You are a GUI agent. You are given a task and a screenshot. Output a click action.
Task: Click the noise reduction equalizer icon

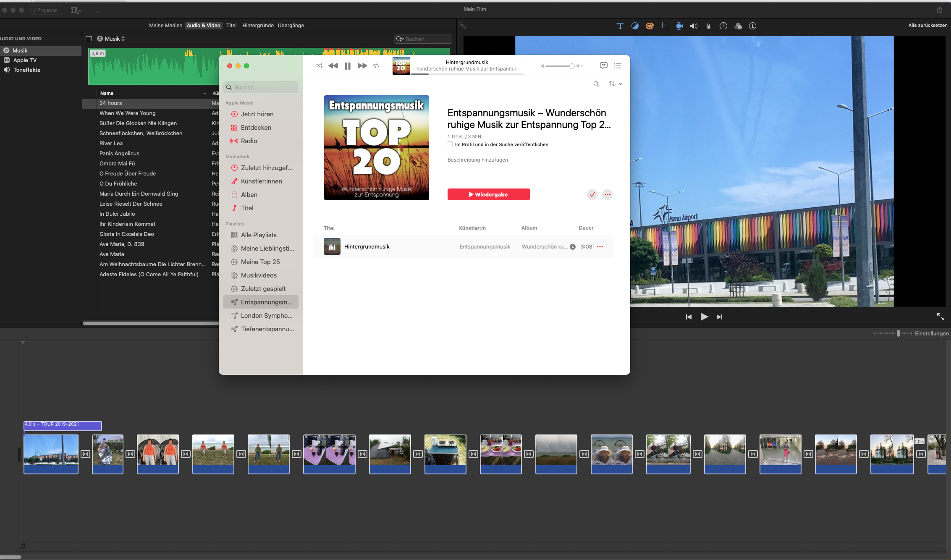(x=708, y=26)
